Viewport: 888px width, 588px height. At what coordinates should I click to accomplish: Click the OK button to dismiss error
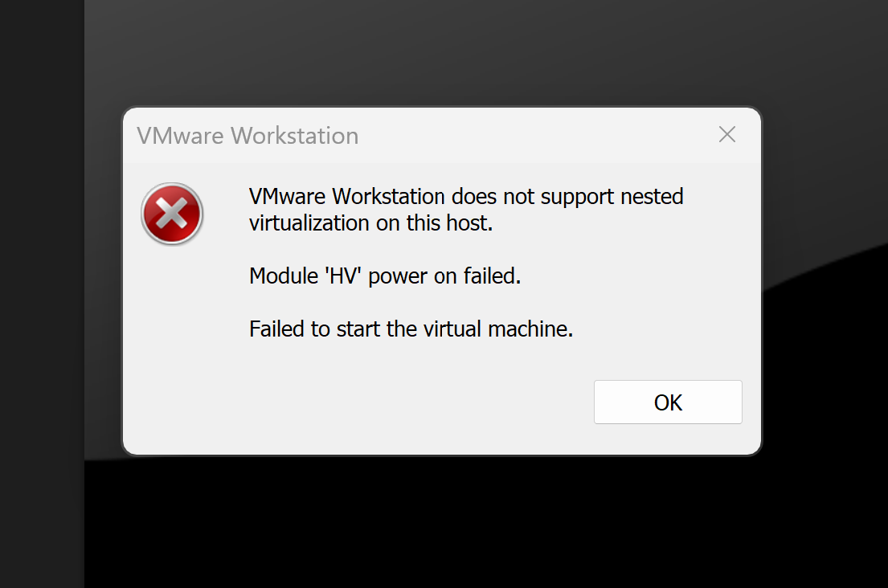[668, 402]
